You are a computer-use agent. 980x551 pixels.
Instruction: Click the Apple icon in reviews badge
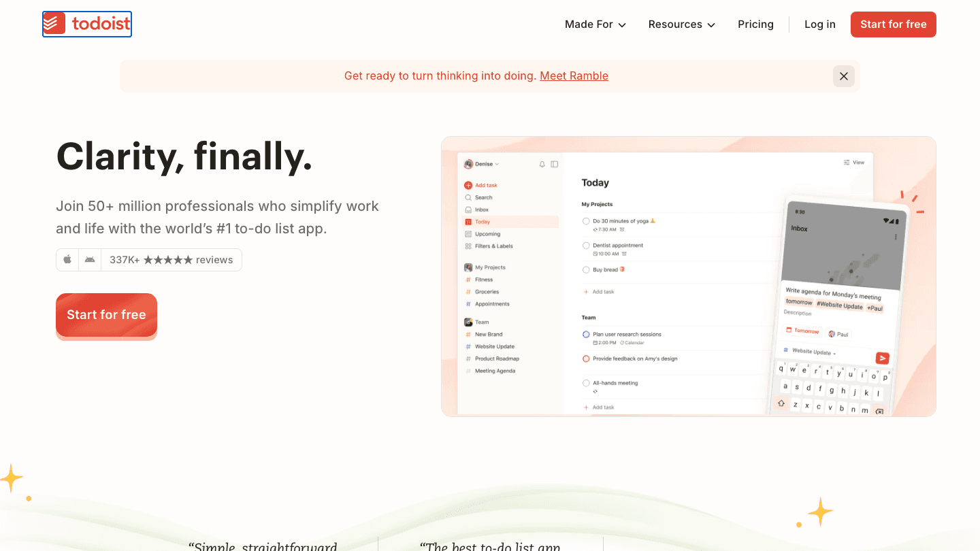coord(67,260)
